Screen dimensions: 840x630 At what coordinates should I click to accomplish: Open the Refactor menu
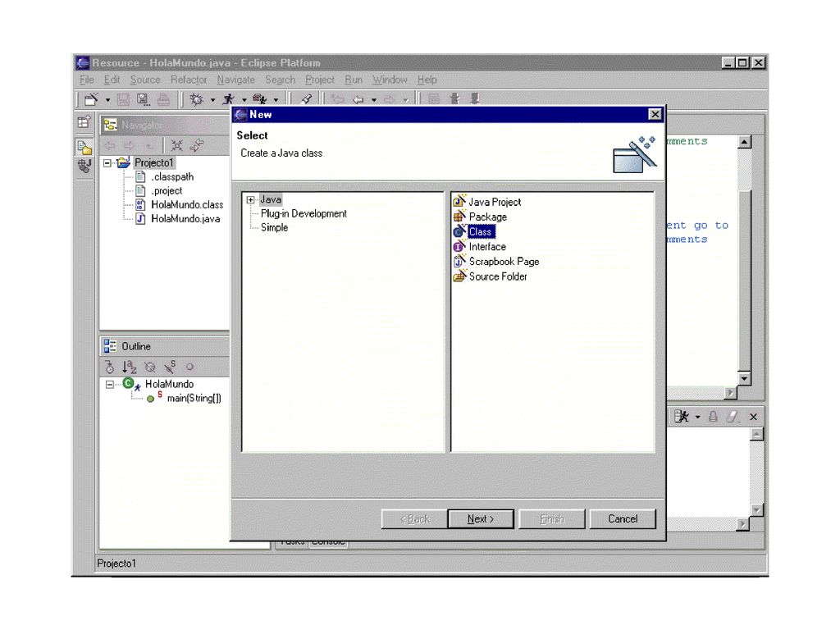[189, 80]
